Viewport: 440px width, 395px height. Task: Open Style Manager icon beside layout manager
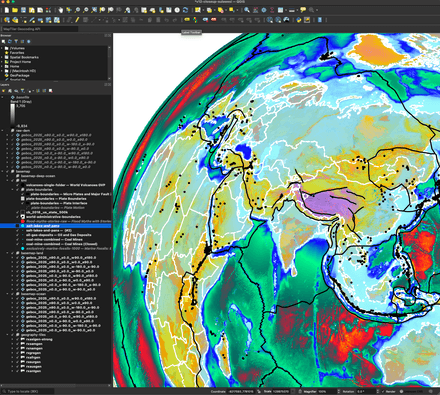coord(48,10)
